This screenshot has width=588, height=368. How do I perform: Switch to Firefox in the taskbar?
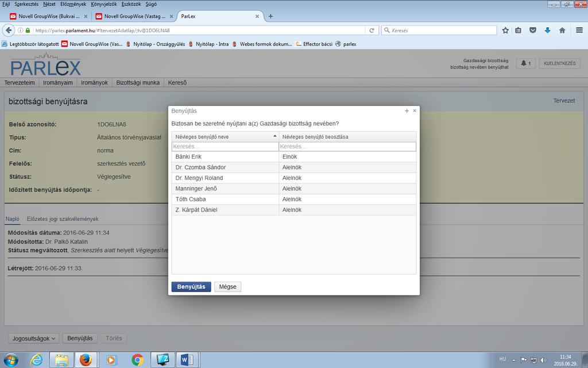[x=86, y=360]
